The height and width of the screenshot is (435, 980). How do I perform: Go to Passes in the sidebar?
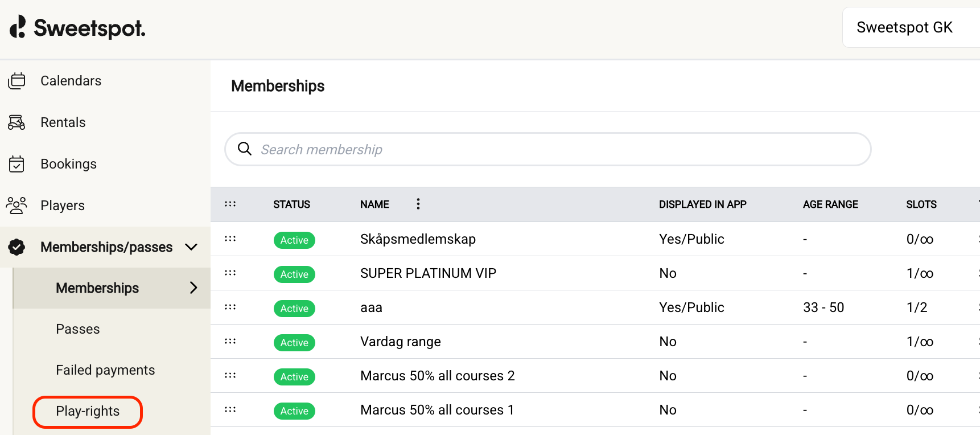coord(78,329)
